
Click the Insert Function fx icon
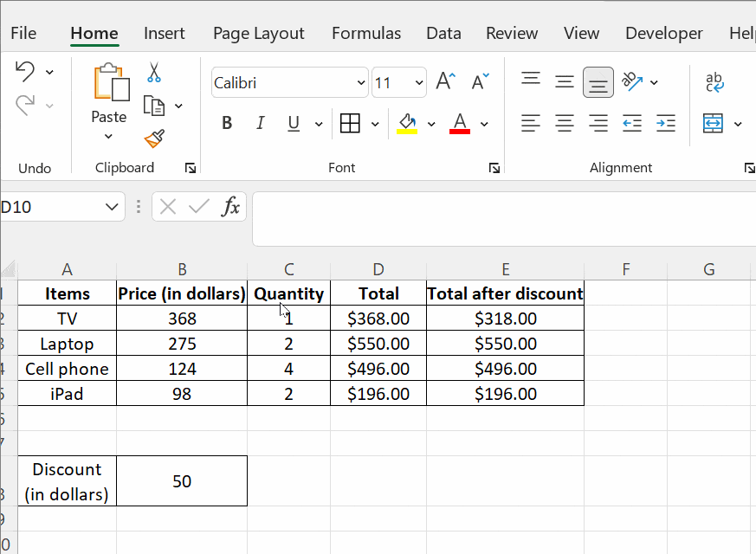tap(231, 207)
